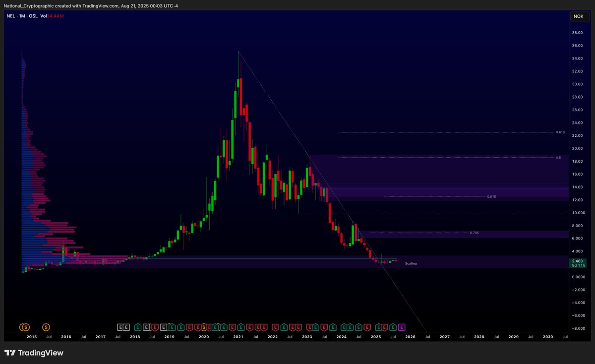
Task: Click the 2018 time axis label
Action: click(x=135, y=337)
